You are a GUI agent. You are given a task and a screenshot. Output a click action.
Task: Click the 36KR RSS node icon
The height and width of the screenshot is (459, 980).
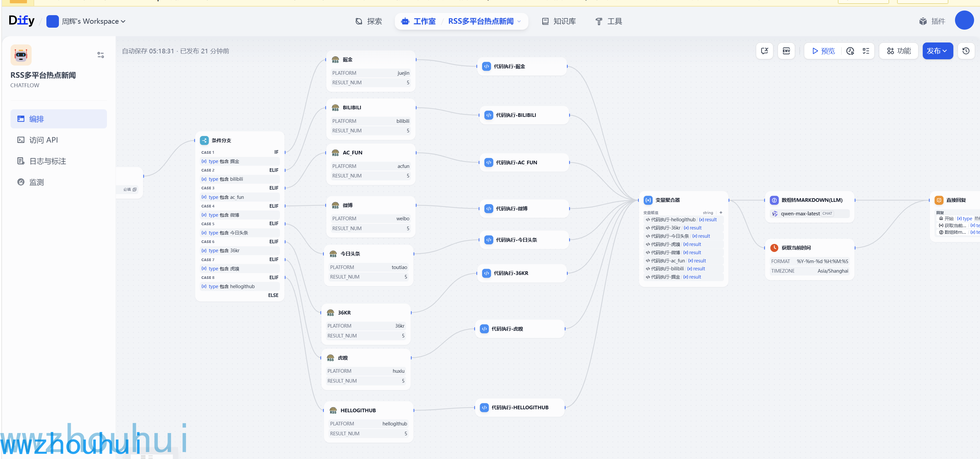click(330, 313)
